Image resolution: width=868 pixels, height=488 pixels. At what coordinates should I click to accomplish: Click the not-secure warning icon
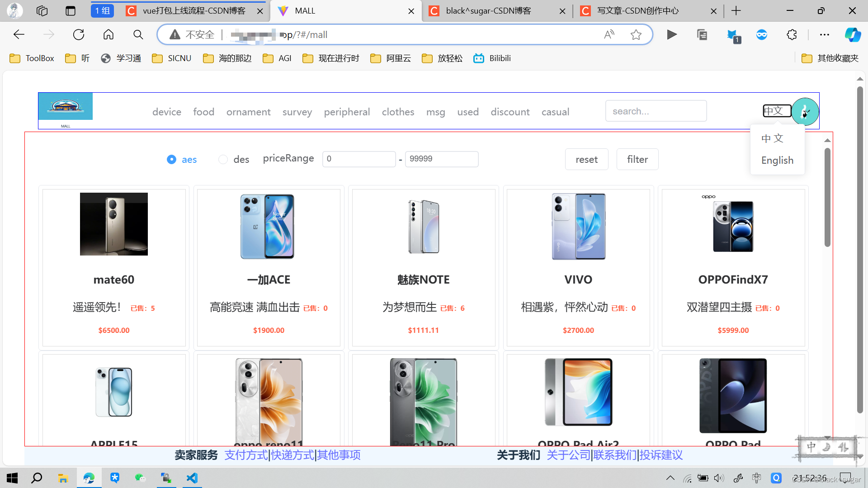coord(175,34)
